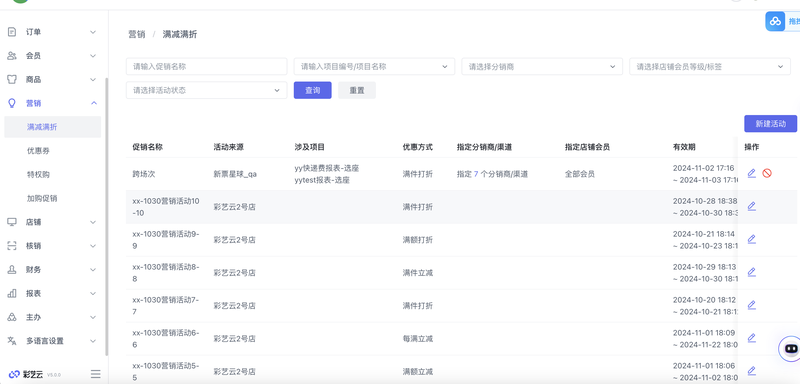Open the 优惠券 submenu item
Image resolution: width=800 pixels, height=384 pixels.
[38, 151]
